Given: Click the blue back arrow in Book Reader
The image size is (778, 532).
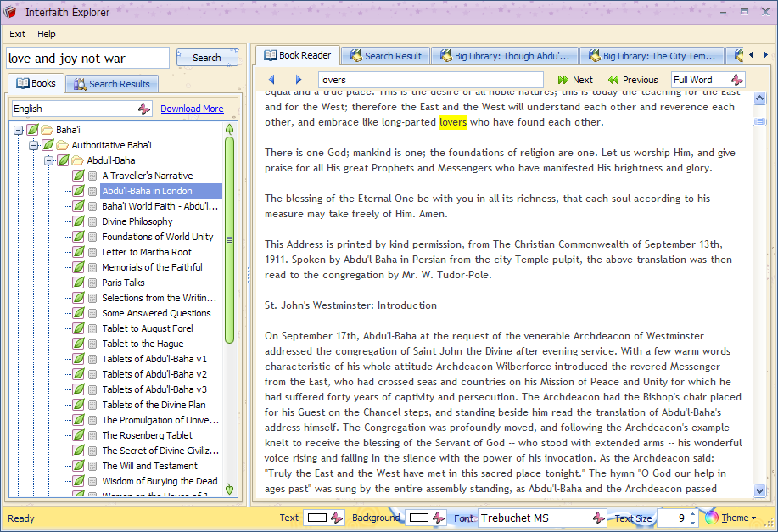Looking at the screenshot, I should (271, 80).
